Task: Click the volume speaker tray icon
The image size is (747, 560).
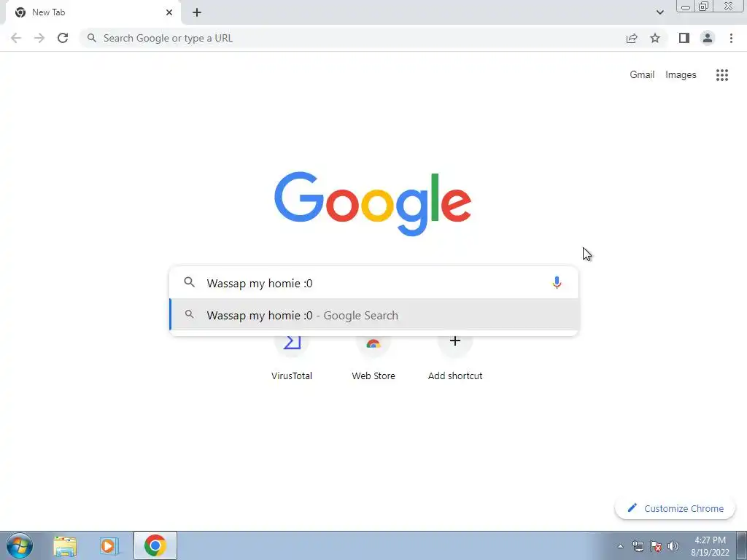Action: [673, 546]
